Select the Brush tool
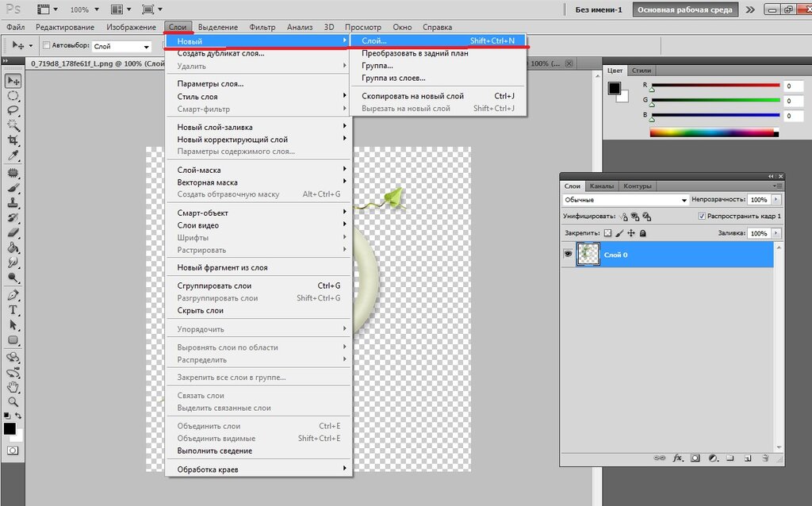 13,188
